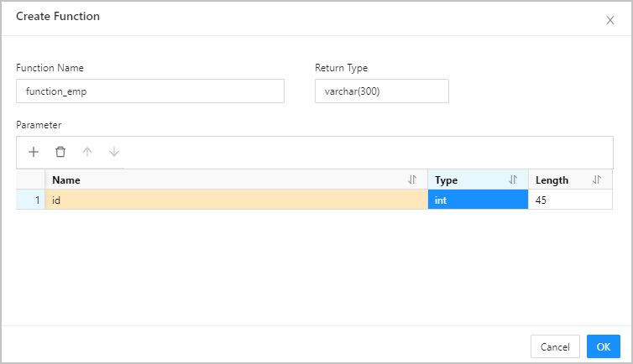The height and width of the screenshot is (364, 633).
Task: Click the Name column header label
Action: point(66,179)
